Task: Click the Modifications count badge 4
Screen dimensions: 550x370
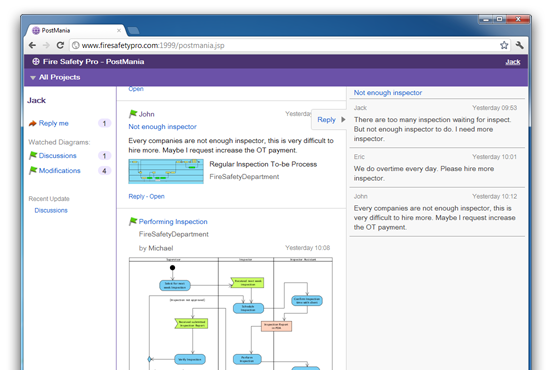Action: point(104,171)
